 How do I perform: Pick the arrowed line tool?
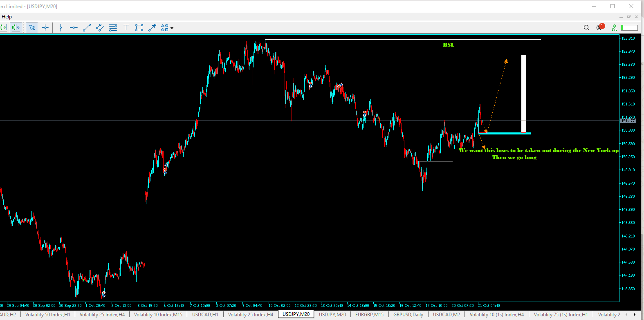pos(152,28)
